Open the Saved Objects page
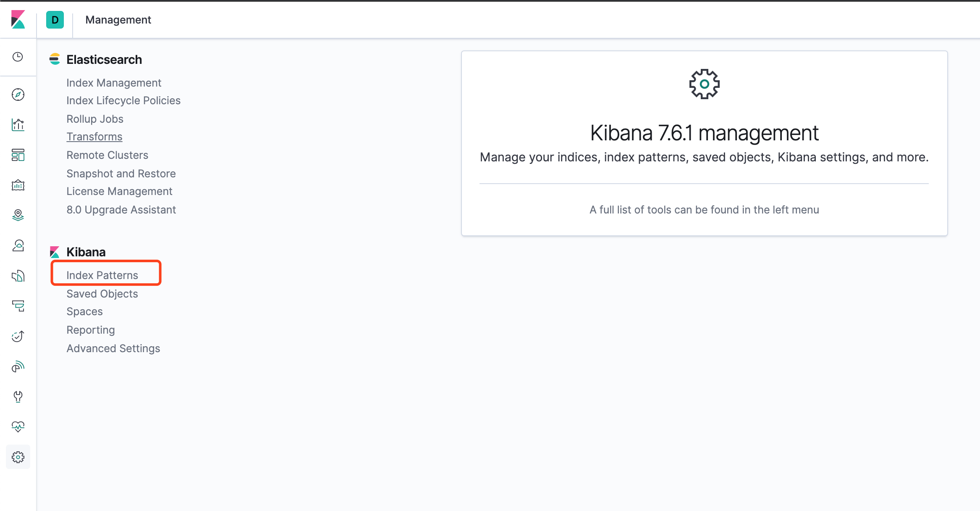980x511 pixels. point(102,293)
